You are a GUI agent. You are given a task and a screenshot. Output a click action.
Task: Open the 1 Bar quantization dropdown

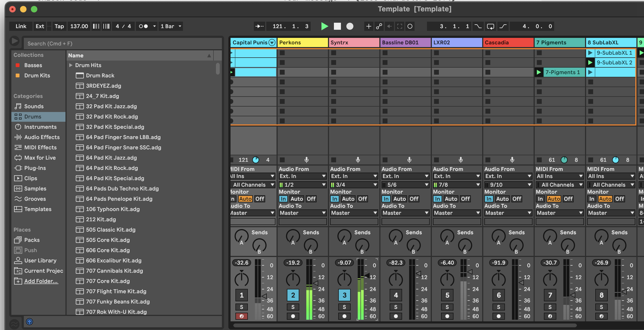point(170,26)
